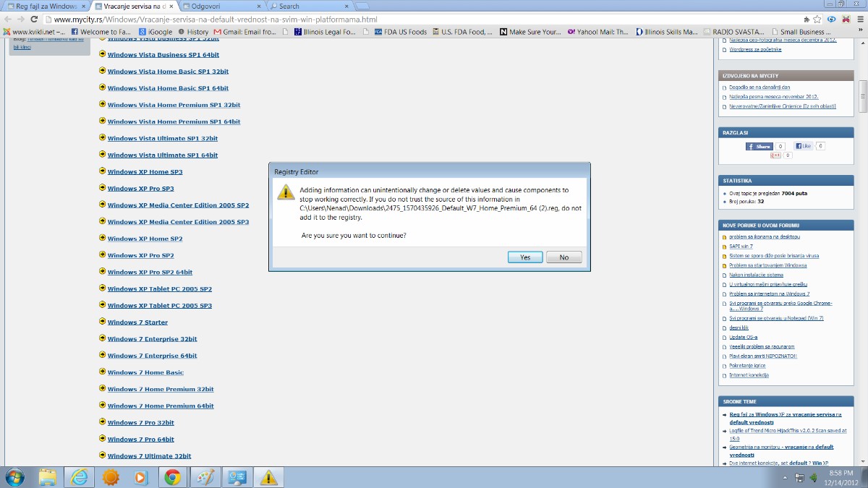This screenshot has height=488, width=868.
Task: Open the FDA US Foods bookmark
Action: click(400, 32)
